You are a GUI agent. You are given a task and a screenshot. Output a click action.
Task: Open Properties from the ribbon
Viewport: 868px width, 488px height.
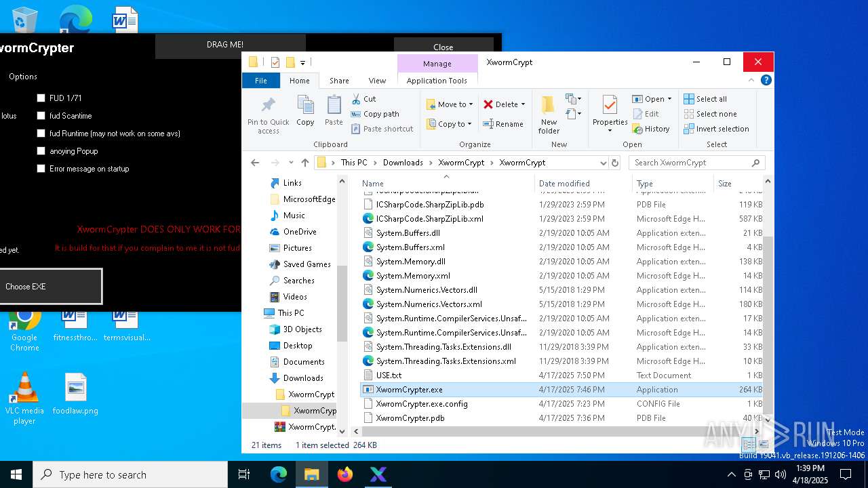610,114
